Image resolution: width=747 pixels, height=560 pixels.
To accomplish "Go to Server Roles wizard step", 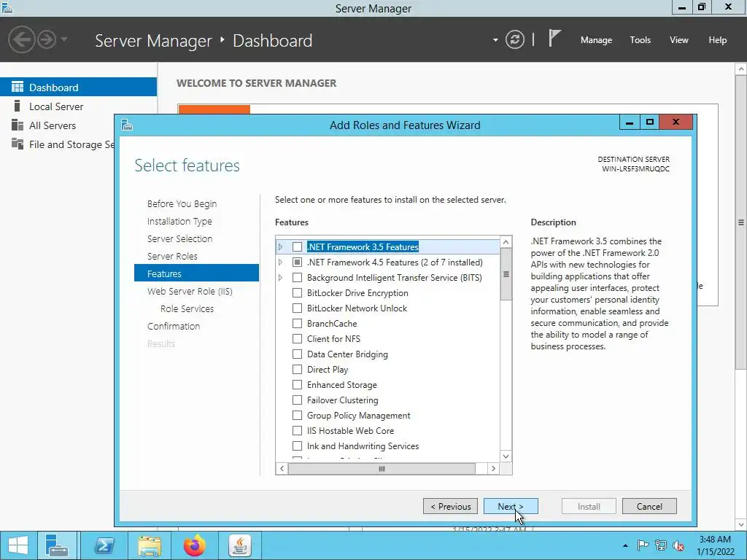I will click(x=172, y=256).
